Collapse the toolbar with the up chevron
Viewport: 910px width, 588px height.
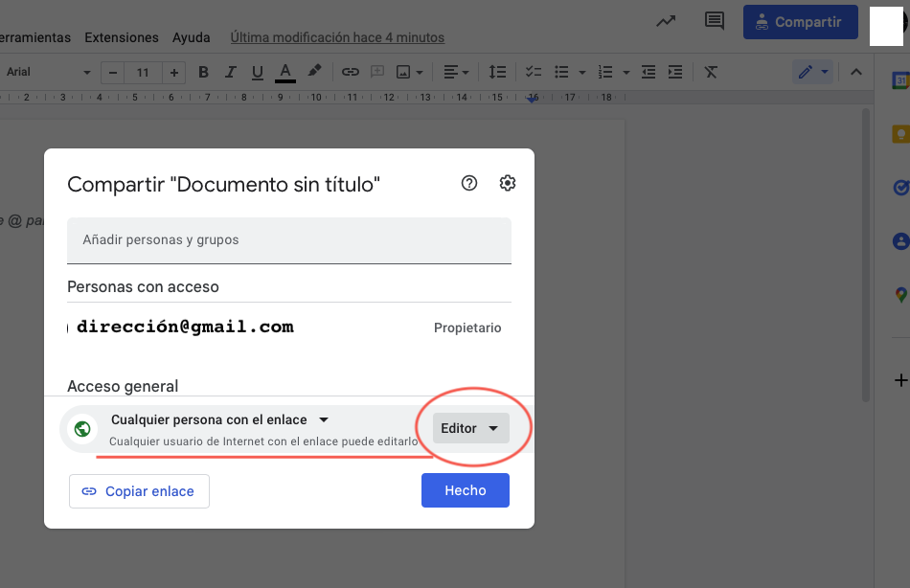(x=856, y=72)
